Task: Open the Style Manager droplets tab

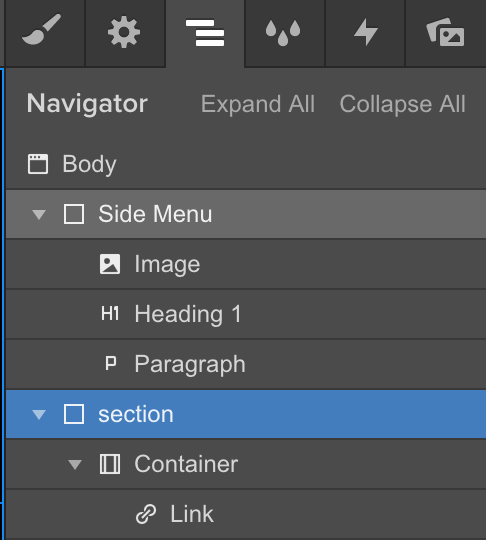Action: coord(283,33)
